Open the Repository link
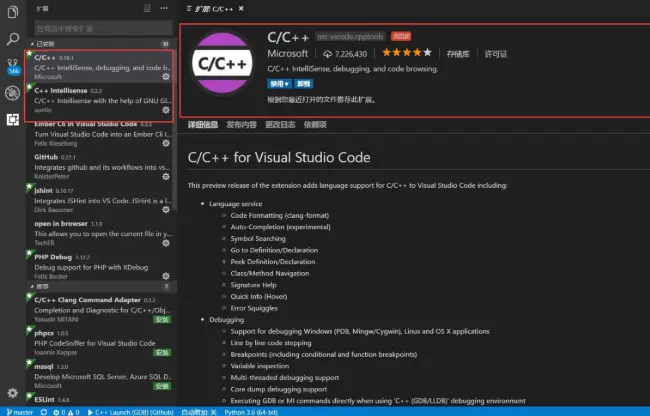Screen dimensions: 650x416 [458, 54]
